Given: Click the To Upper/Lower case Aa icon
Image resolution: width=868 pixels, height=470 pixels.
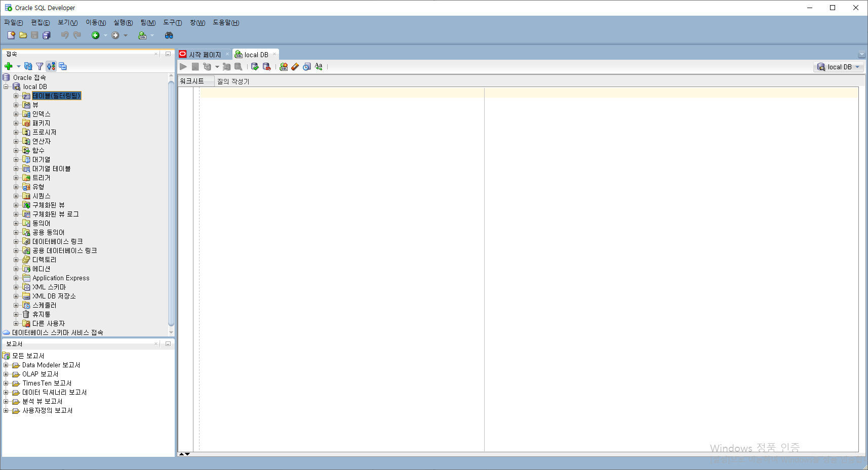Looking at the screenshot, I should pyautogui.click(x=319, y=67).
